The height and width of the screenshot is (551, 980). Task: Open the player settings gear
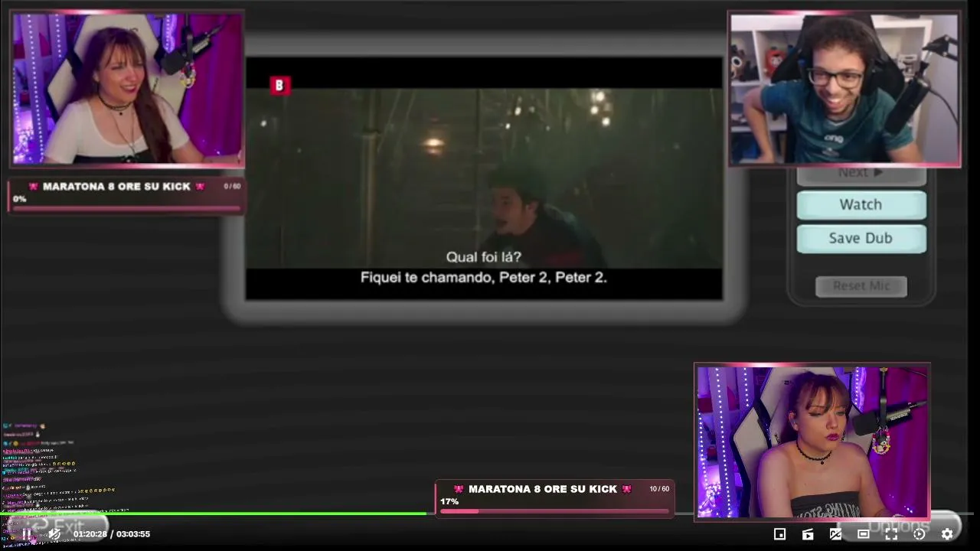(947, 534)
